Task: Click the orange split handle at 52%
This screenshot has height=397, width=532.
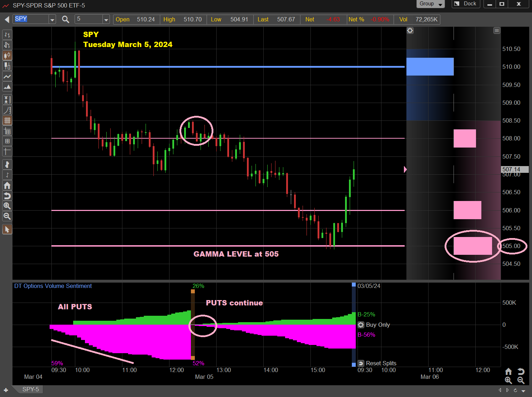Action: coord(193,358)
